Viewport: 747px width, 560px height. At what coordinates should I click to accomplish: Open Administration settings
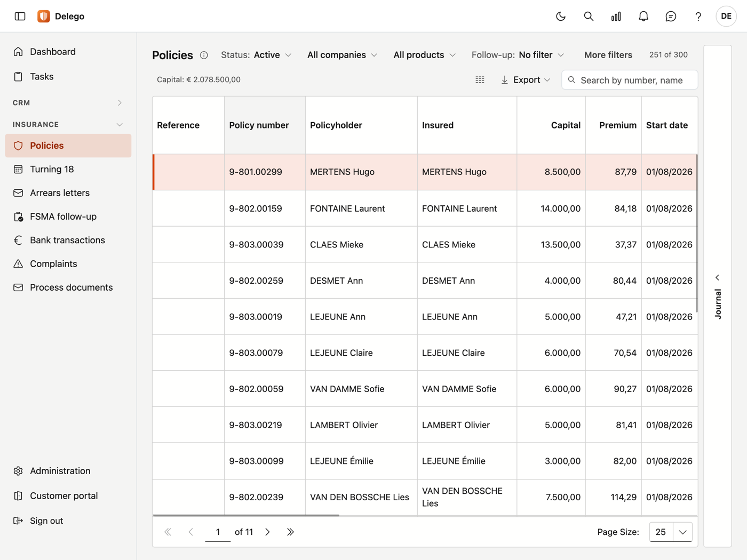tap(68, 471)
